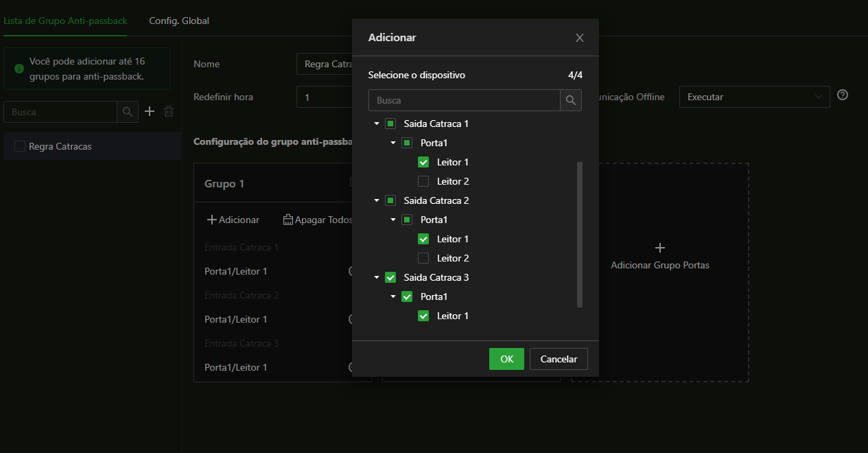868x453 pixels.
Task: Select the Regra Catracas checkbox in list
Action: point(20,146)
